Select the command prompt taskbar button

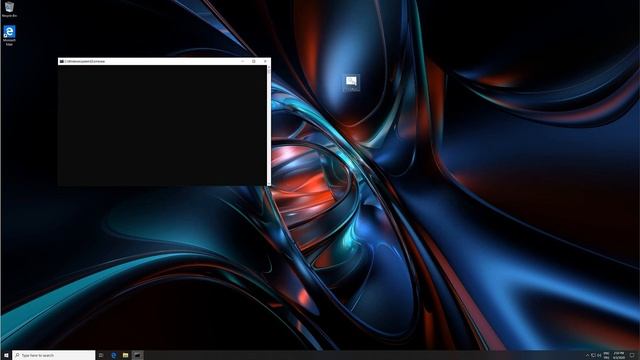(x=138, y=355)
